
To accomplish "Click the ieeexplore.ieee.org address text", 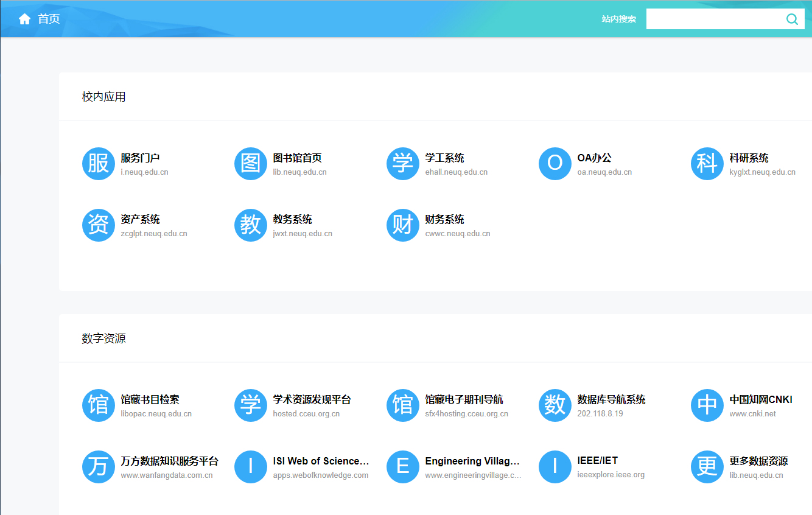I will 611,475.
